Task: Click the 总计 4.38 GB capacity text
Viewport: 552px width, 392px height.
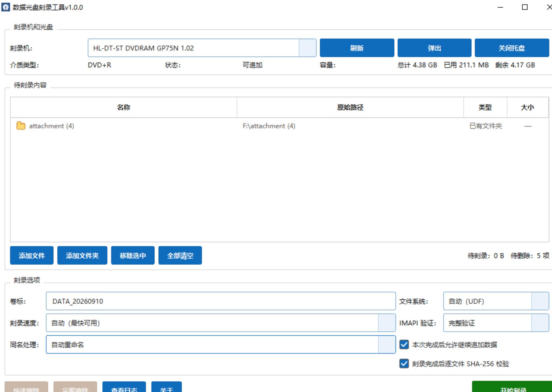Action: pyautogui.click(x=417, y=65)
